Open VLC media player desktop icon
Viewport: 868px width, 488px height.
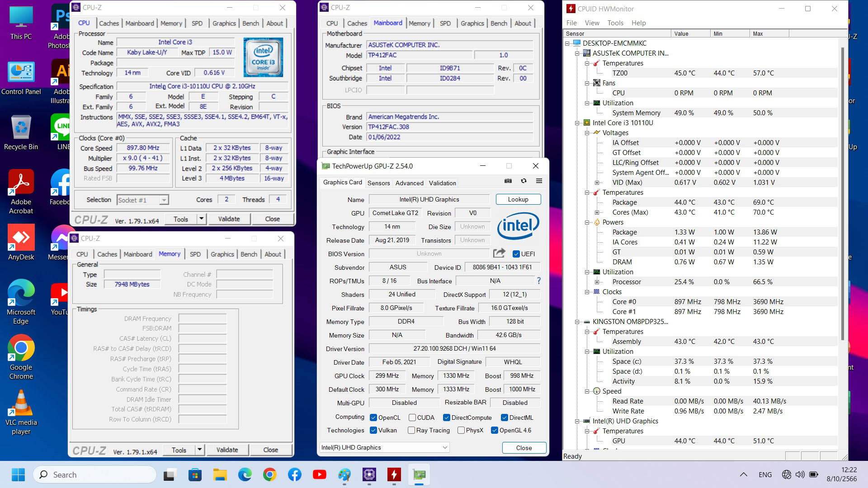point(21,413)
